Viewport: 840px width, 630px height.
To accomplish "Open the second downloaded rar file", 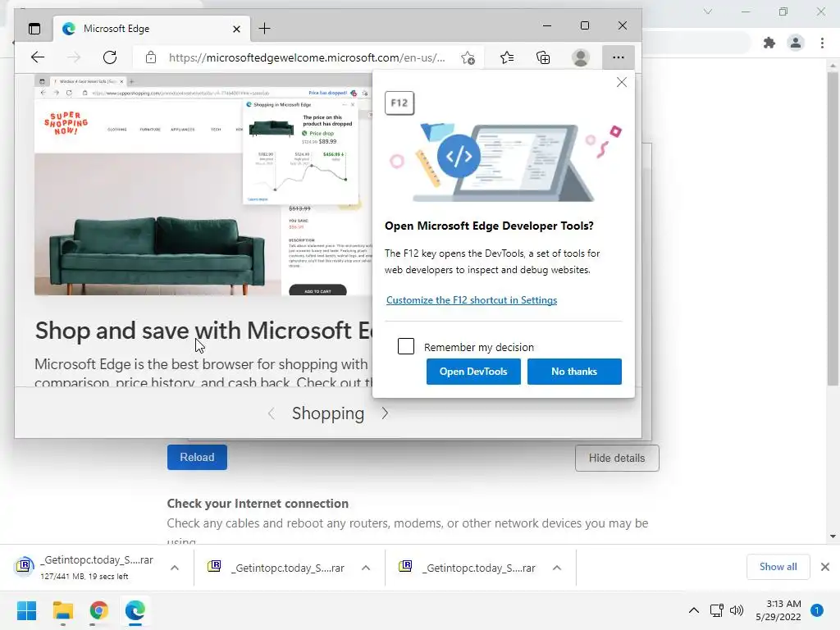I will (276, 568).
